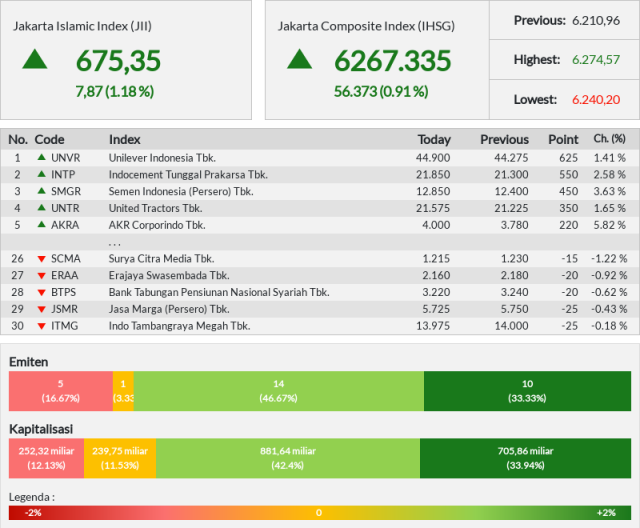Click the UNVR stock code

(x=66, y=158)
